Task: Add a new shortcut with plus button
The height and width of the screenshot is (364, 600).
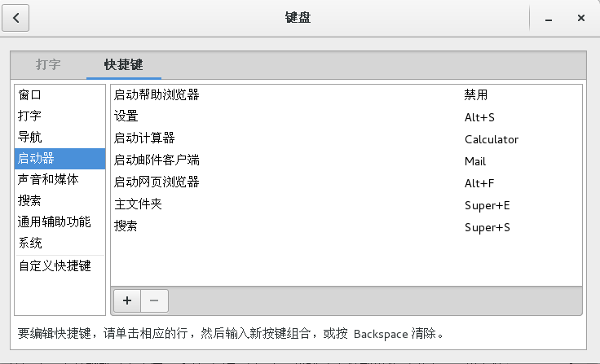Action: pyautogui.click(x=127, y=301)
